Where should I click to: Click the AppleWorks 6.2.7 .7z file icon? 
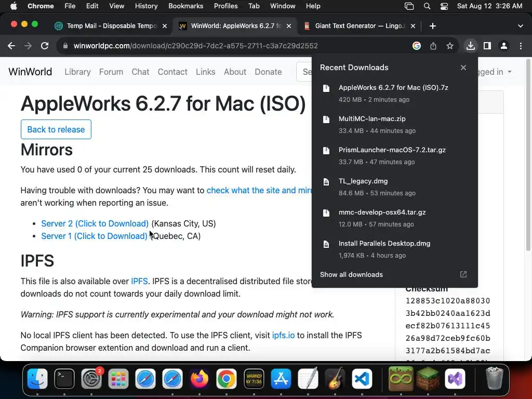coord(326,88)
